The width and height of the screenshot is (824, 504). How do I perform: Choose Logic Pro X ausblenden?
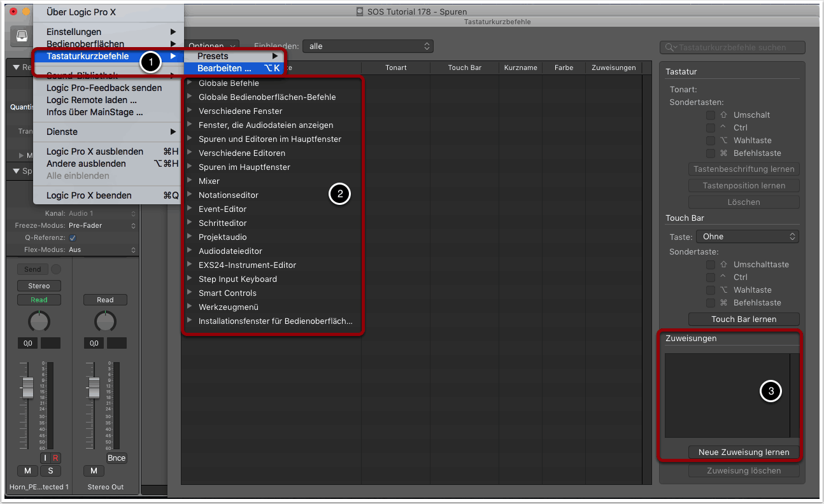[109, 151]
